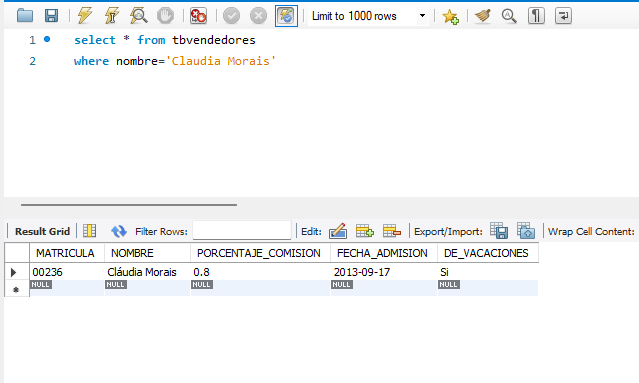Image resolution: width=639 pixels, height=383 pixels.
Task: Click the row selector arrow for row 00236
Action: tap(13, 272)
